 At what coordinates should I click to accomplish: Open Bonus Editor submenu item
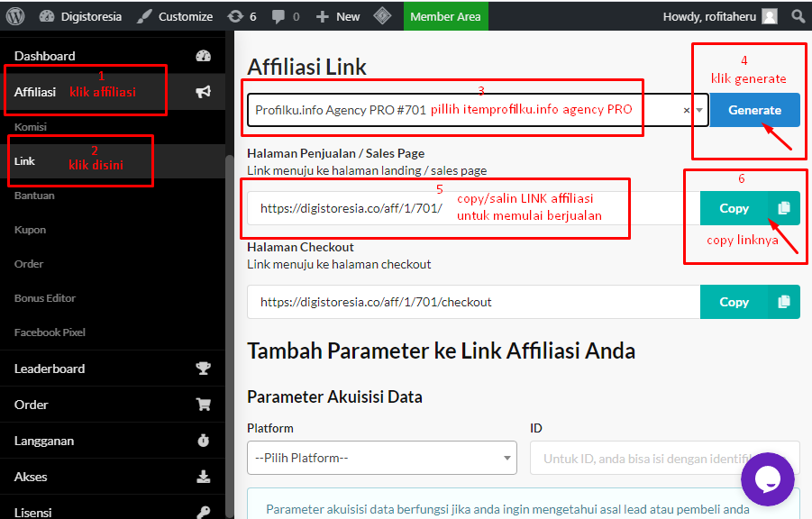[x=45, y=298]
